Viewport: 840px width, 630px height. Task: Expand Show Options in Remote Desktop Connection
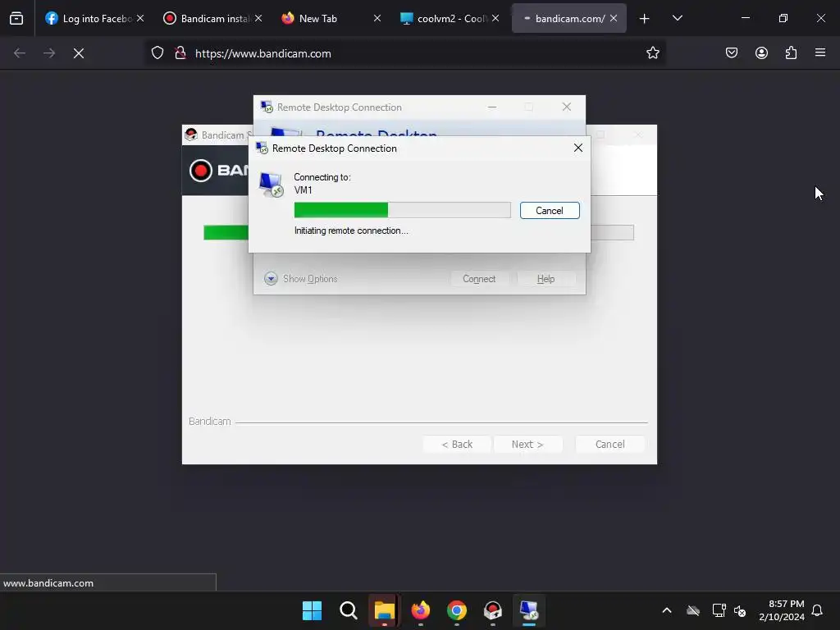pos(300,279)
